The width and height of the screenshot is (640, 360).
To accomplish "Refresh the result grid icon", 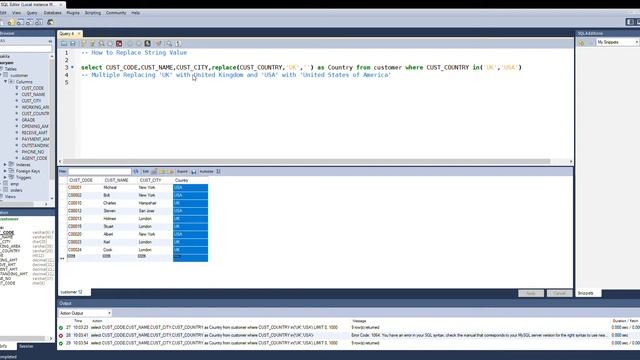I will (x=136, y=172).
